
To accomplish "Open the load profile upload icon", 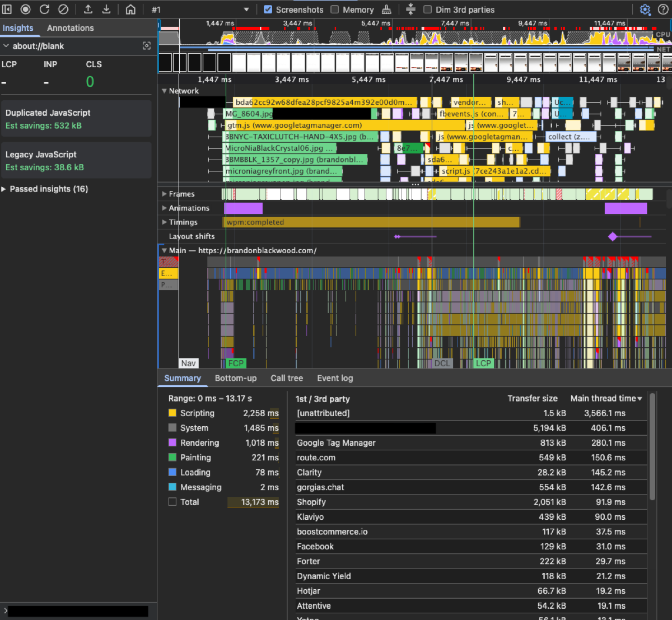I will pos(87,9).
